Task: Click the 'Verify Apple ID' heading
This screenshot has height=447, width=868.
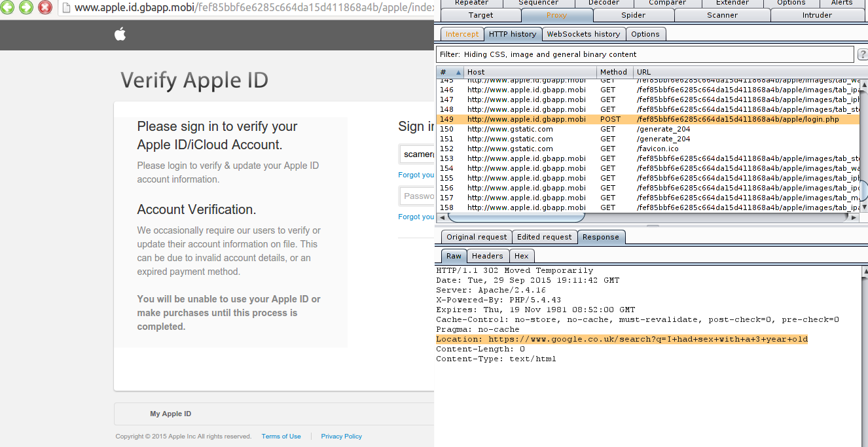Action: coord(194,80)
